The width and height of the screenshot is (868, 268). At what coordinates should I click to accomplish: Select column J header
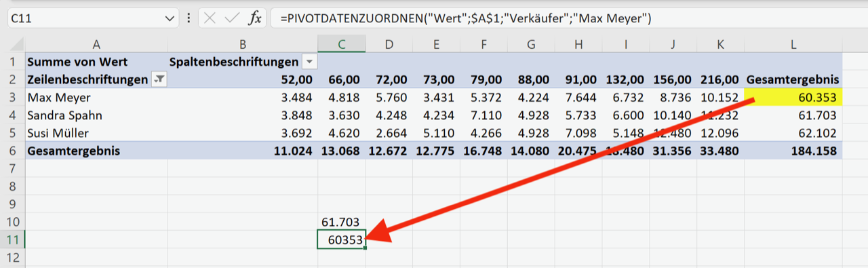[673, 44]
